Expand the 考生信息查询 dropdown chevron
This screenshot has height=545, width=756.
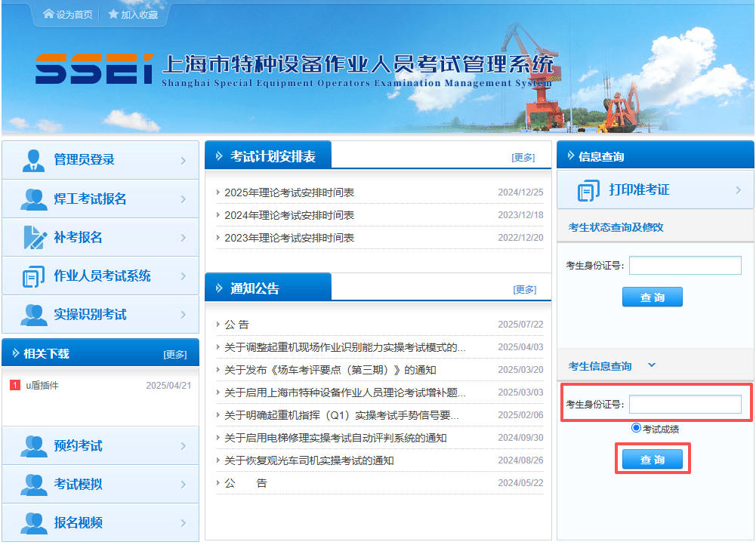tap(652, 366)
